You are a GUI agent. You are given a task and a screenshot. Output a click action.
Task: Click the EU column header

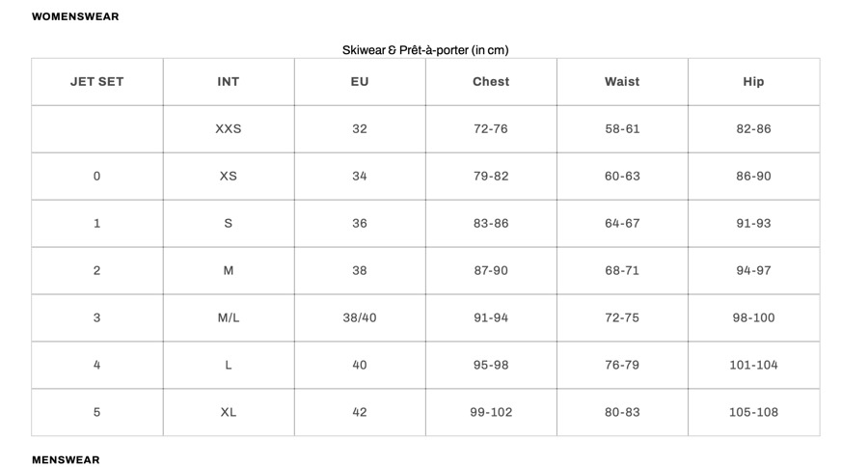[360, 82]
